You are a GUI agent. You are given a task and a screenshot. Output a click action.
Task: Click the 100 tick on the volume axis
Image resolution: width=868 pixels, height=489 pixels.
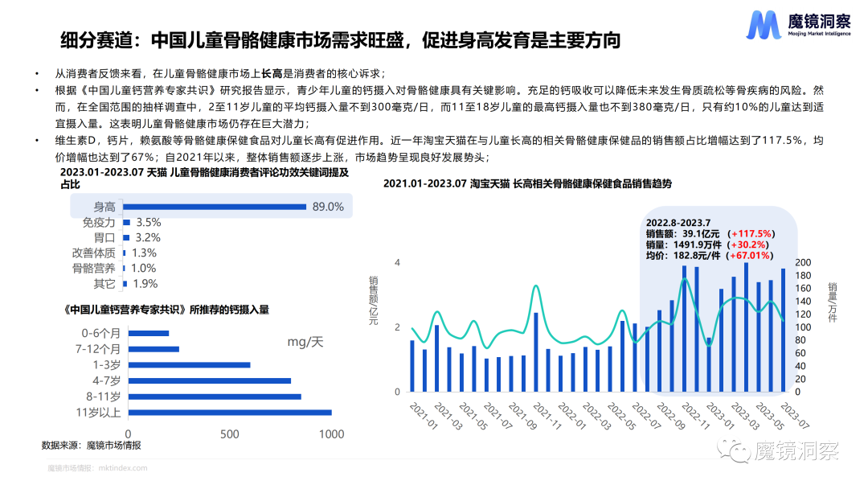tap(803, 327)
